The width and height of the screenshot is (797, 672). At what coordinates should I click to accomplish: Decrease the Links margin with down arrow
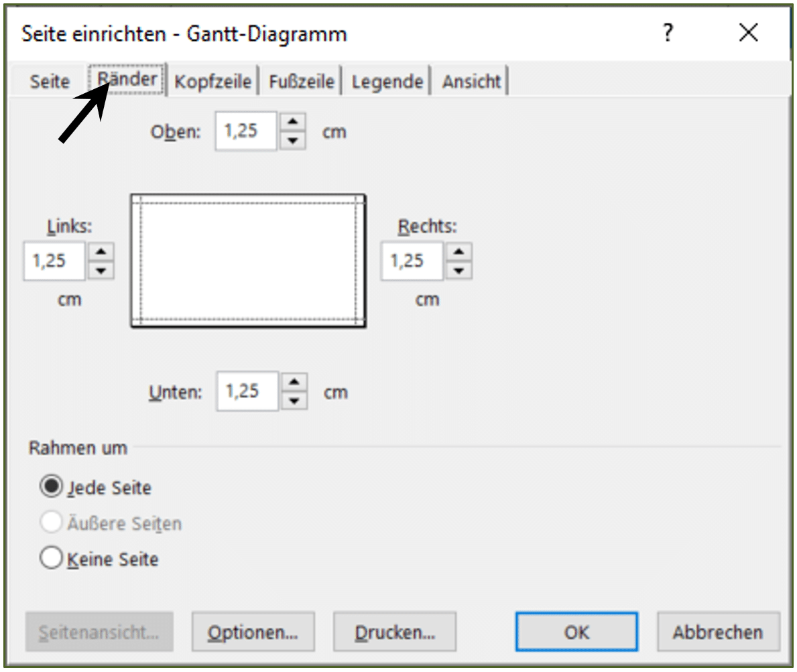point(101,270)
